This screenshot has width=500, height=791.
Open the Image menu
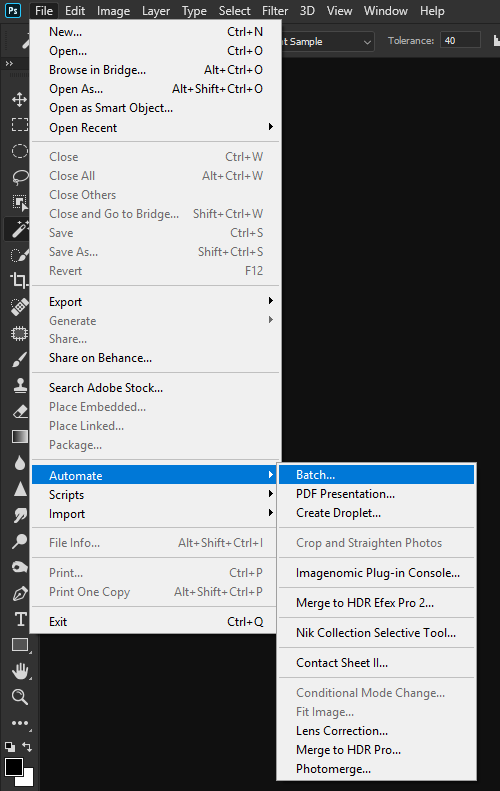[x=114, y=11]
